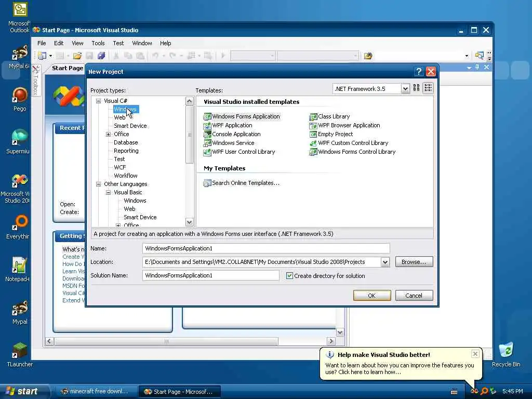Open the Edit menu
The width and height of the screenshot is (532, 399).
pos(59,43)
